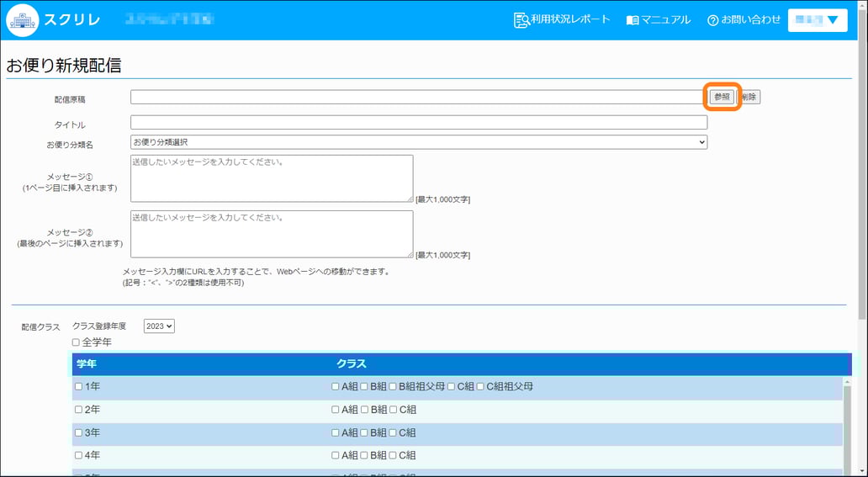Viewport: 868px width, 477px height.
Task: Click the スクリレ school logo icon
Action: point(23,19)
